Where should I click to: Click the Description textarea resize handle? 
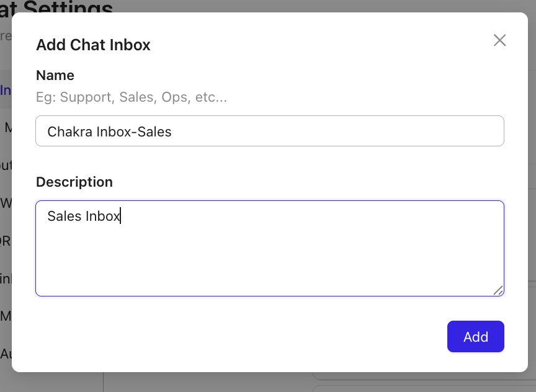tap(498, 290)
